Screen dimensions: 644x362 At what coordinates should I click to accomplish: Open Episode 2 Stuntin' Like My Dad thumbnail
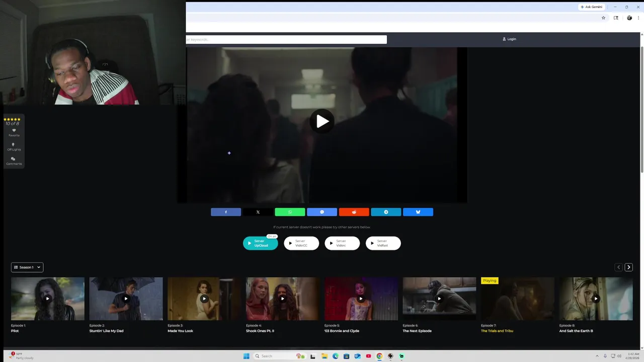click(x=126, y=299)
